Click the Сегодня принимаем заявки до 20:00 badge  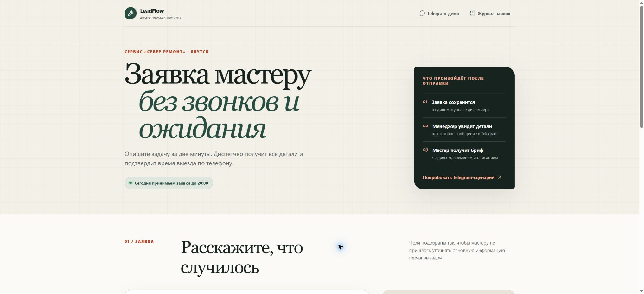coord(169,183)
